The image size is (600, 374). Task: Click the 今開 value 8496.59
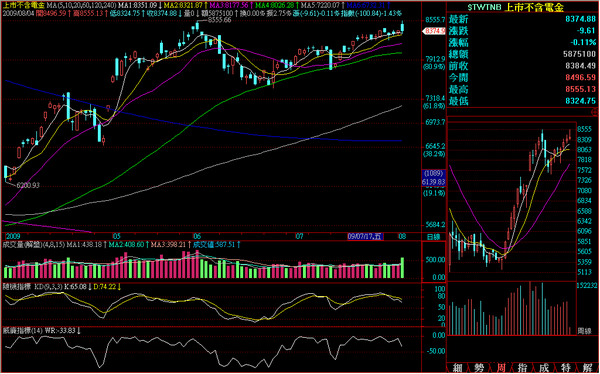[580, 78]
